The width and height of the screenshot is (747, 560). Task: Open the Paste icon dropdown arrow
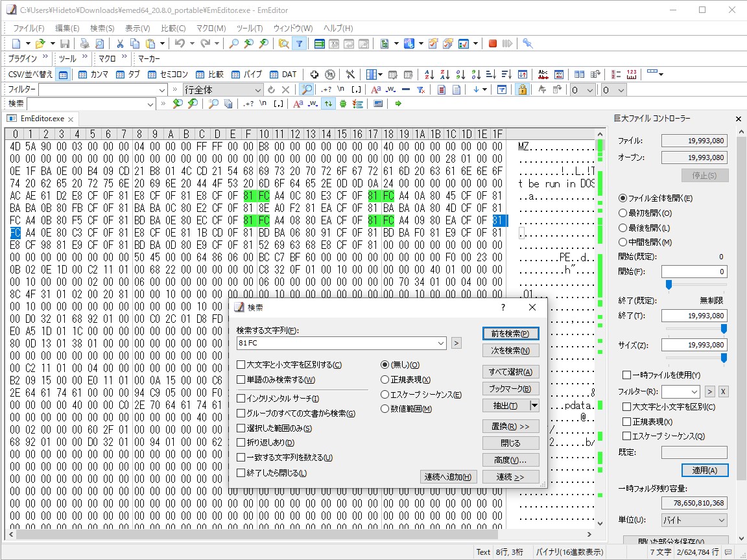pyautogui.click(x=163, y=44)
